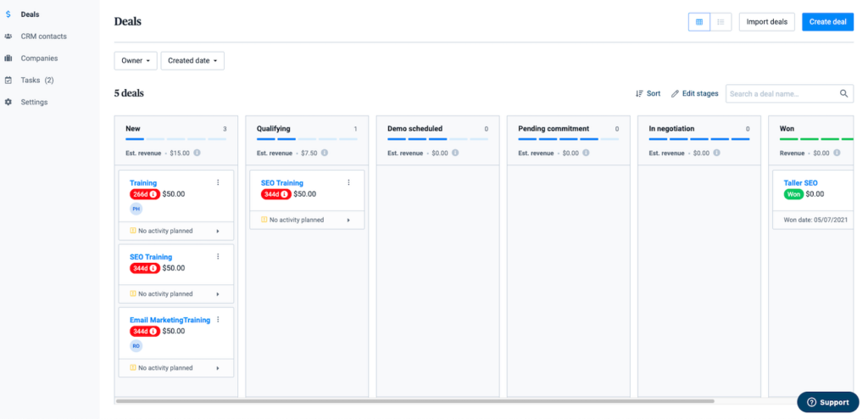This screenshot has width=868, height=419.
Task: Expand No activity planned on Qualifying SEO Training
Action: click(348, 221)
